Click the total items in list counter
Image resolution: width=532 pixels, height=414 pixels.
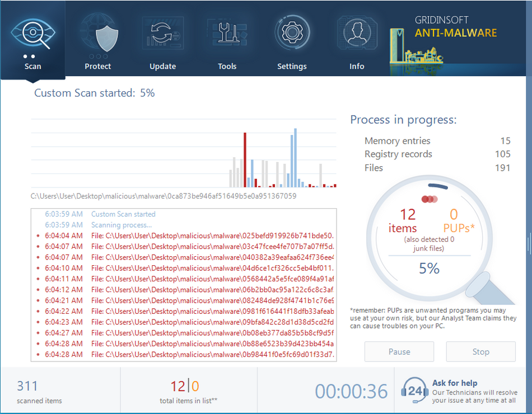pyautogui.click(x=185, y=386)
